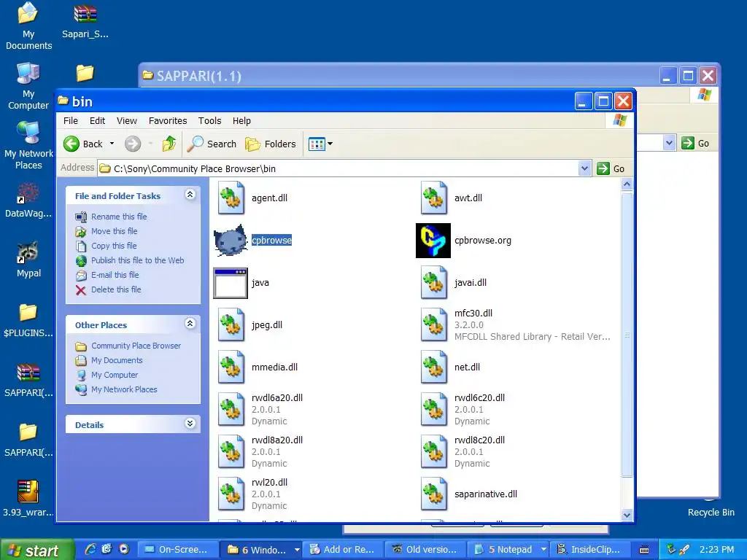Switch to On-Screen Keyboard taskbar button
Image resolution: width=747 pixels, height=560 pixels.
178,550
